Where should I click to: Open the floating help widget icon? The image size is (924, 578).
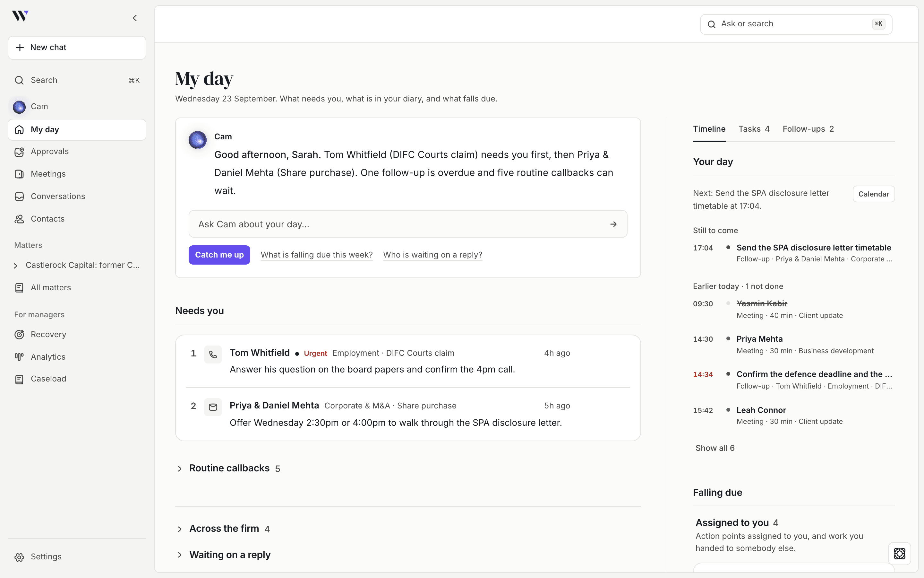pos(900,553)
